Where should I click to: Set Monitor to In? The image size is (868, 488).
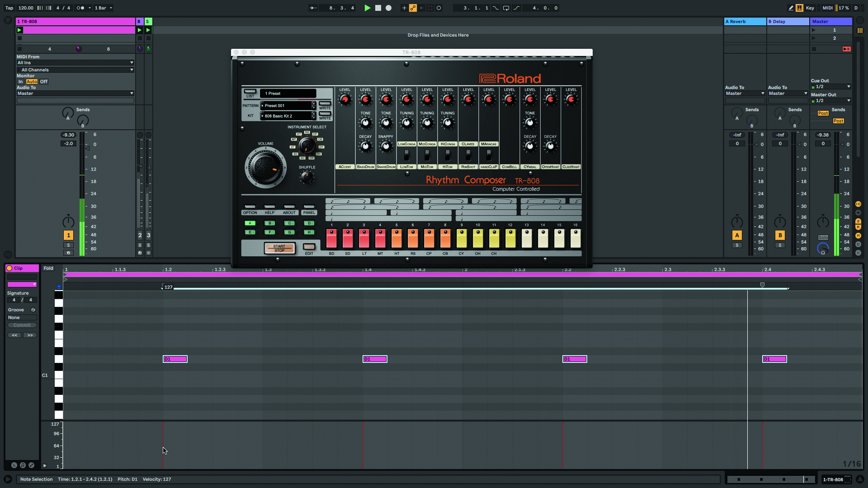coord(20,82)
